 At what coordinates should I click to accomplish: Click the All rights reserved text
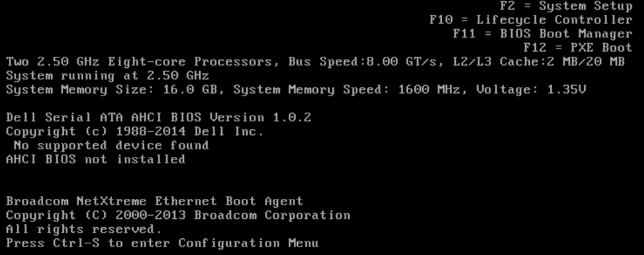84,229
